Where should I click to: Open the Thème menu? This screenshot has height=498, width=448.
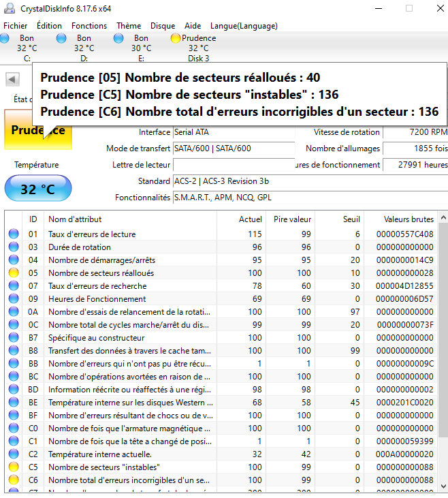click(129, 26)
